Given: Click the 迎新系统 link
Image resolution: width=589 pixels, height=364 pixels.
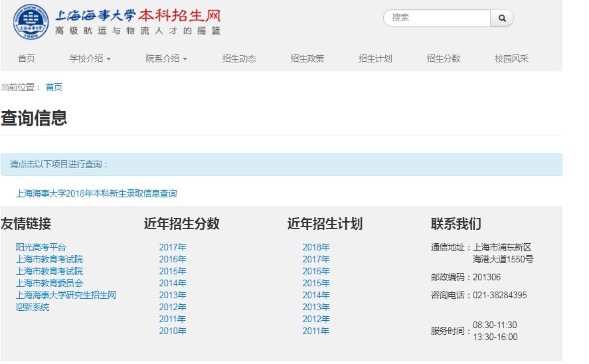Looking at the screenshot, I should (x=33, y=307).
